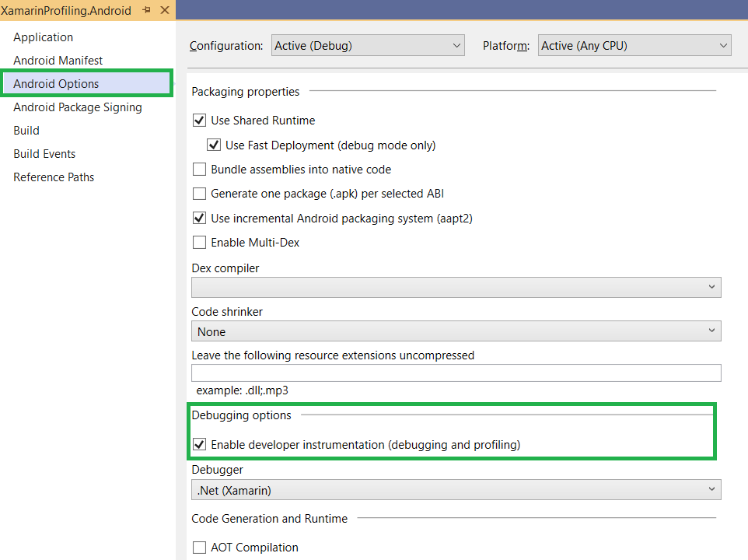Image resolution: width=748 pixels, height=560 pixels.
Task: Open the Android Package Signing page
Action: tap(78, 107)
